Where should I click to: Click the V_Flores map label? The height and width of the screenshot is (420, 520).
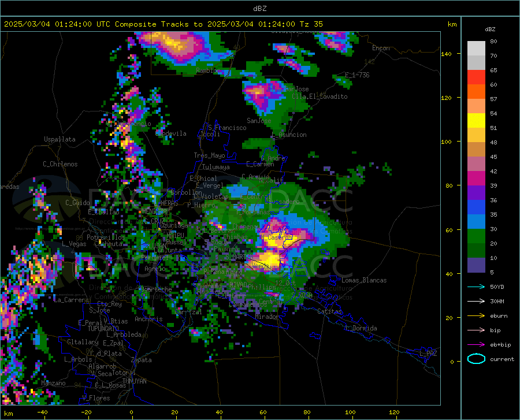(x=96, y=398)
